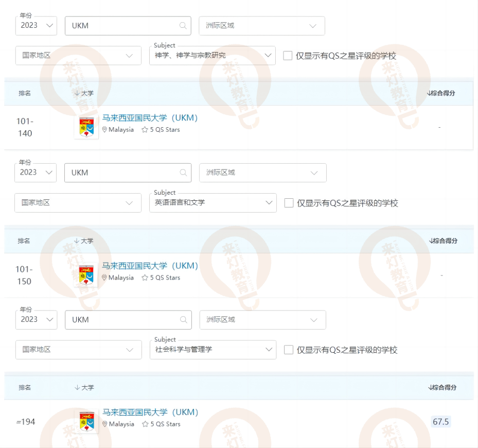Click the magnifier icon in the middle search box
The image size is (478, 448).
(x=182, y=173)
